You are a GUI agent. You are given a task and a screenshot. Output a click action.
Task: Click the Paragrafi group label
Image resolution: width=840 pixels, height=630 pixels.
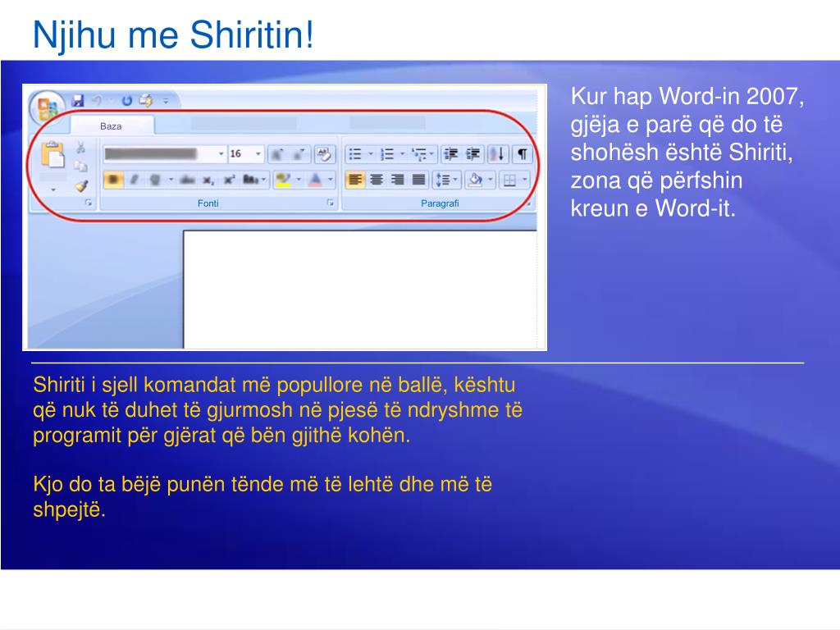(x=440, y=203)
